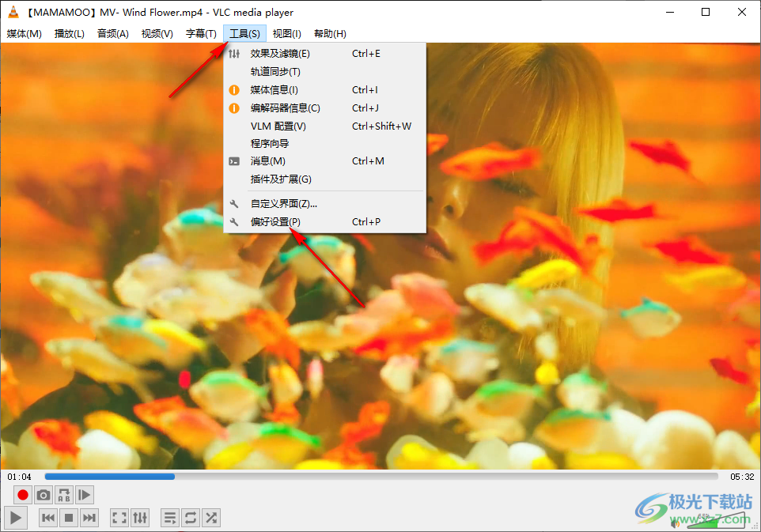Start playback with the Play button
761x532 pixels.
(x=16, y=518)
